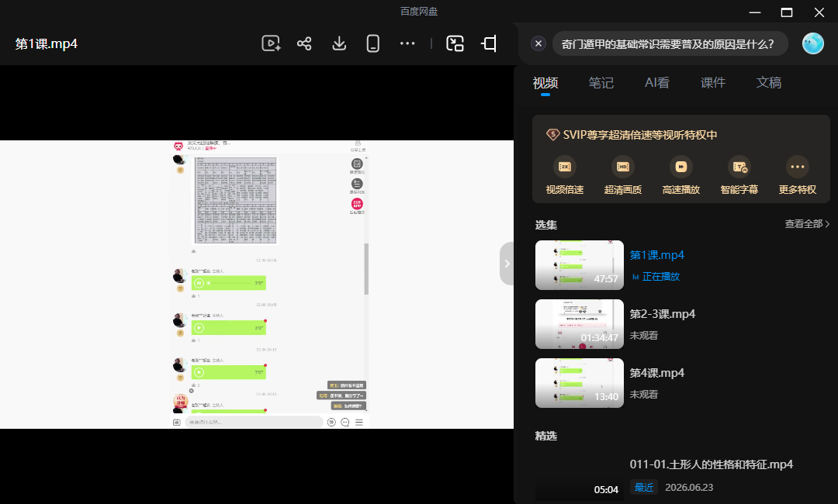Clear the AI question with the X button
The width and height of the screenshot is (838, 504).
tap(538, 43)
